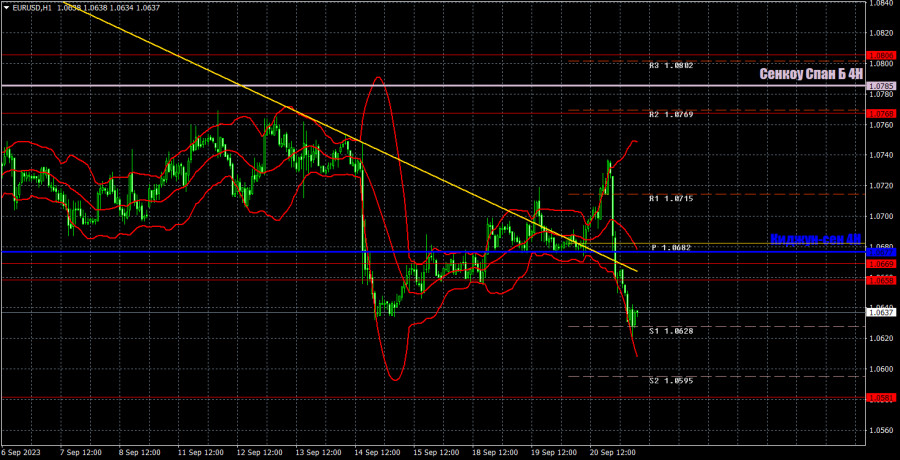The width and height of the screenshot is (900, 460).
Task: Click the '8 Sep 12:00' time label
Action: click(x=137, y=451)
